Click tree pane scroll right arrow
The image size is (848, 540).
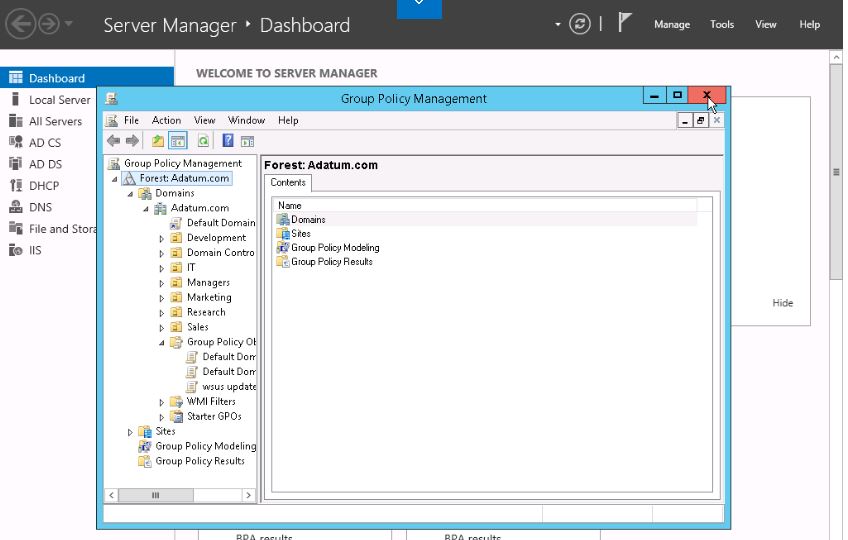coord(248,495)
